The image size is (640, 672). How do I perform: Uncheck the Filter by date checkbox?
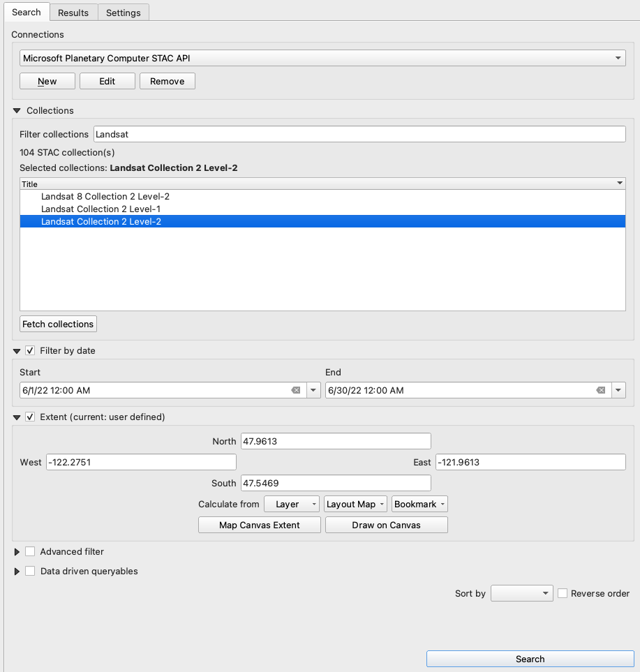pos(30,350)
